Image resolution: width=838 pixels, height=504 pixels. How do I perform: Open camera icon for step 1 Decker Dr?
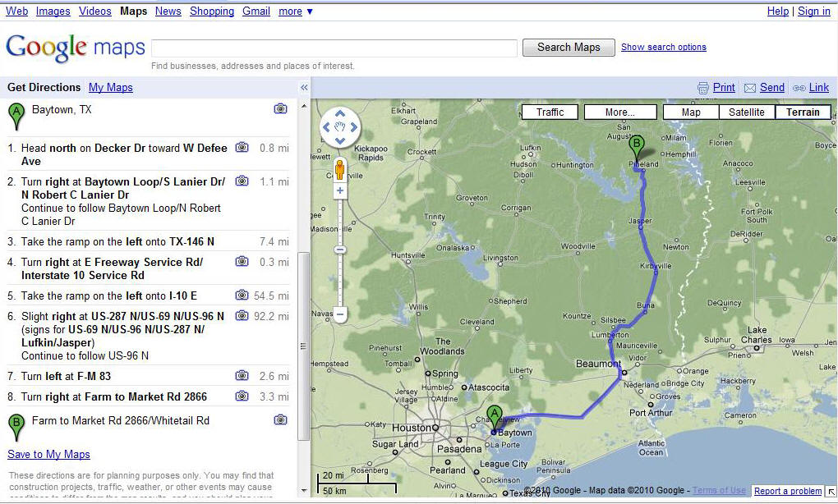click(x=242, y=148)
